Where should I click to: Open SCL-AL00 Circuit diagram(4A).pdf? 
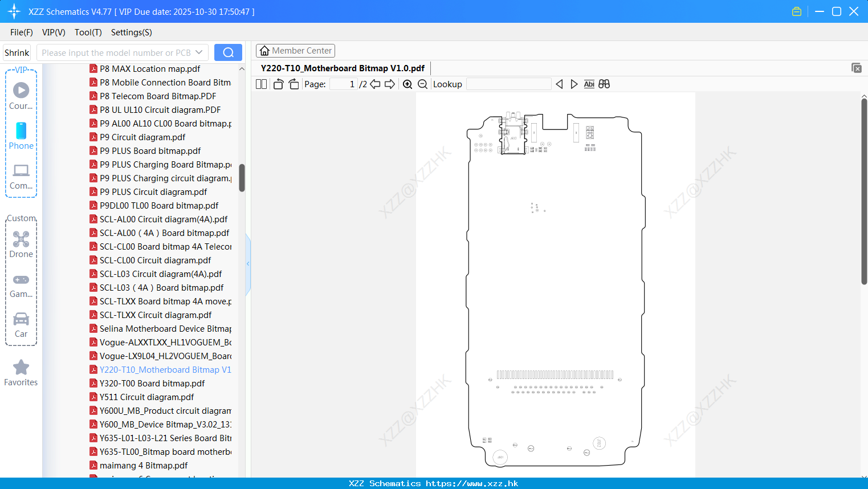coord(164,219)
